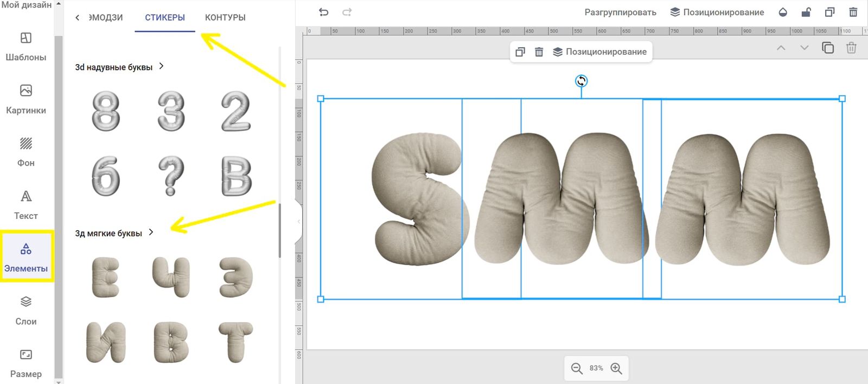Click the redo arrow icon

(x=347, y=12)
